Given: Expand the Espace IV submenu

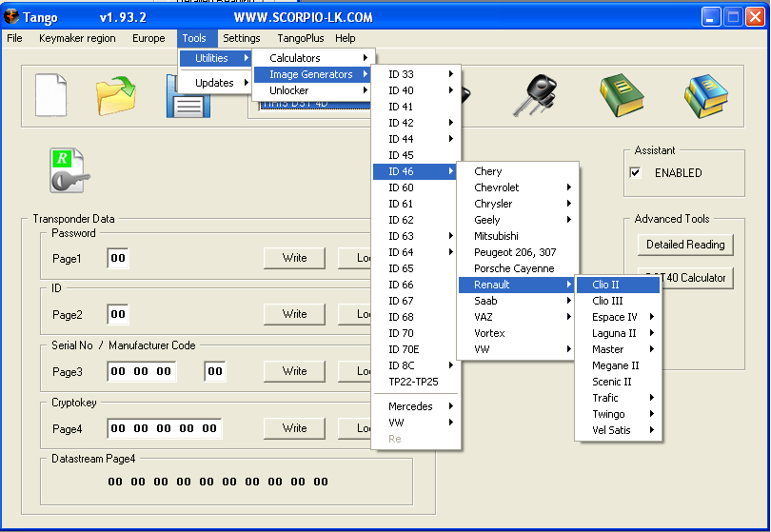Looking at the screenshot, I should click(x=618, y=317).
